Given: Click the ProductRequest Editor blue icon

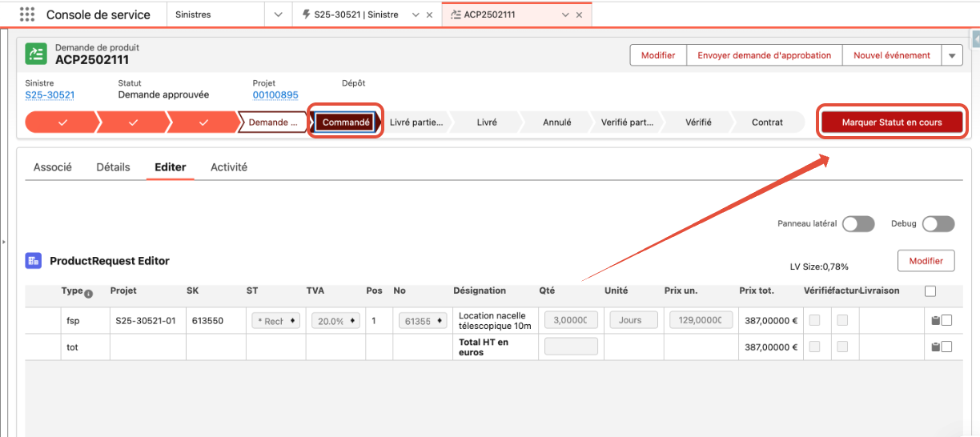Looking at the screenshot, I should point(34,261).
